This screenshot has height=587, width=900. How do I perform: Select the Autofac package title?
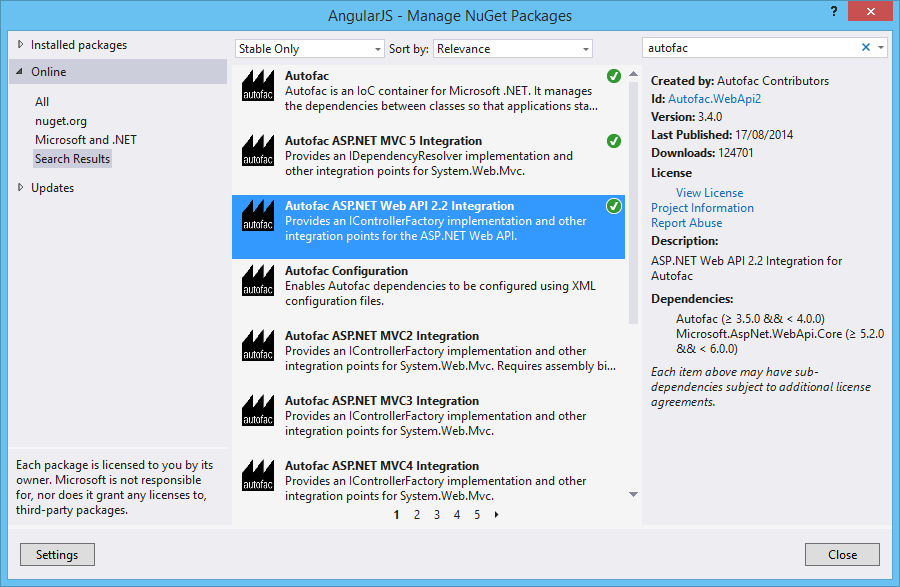pos(307,76)
